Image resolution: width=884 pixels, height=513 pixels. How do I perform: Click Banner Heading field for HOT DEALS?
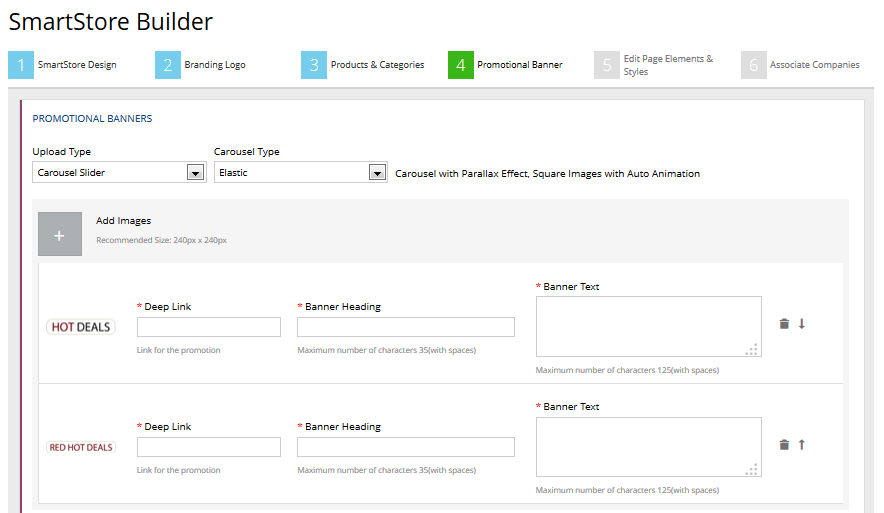click(406, 327)
